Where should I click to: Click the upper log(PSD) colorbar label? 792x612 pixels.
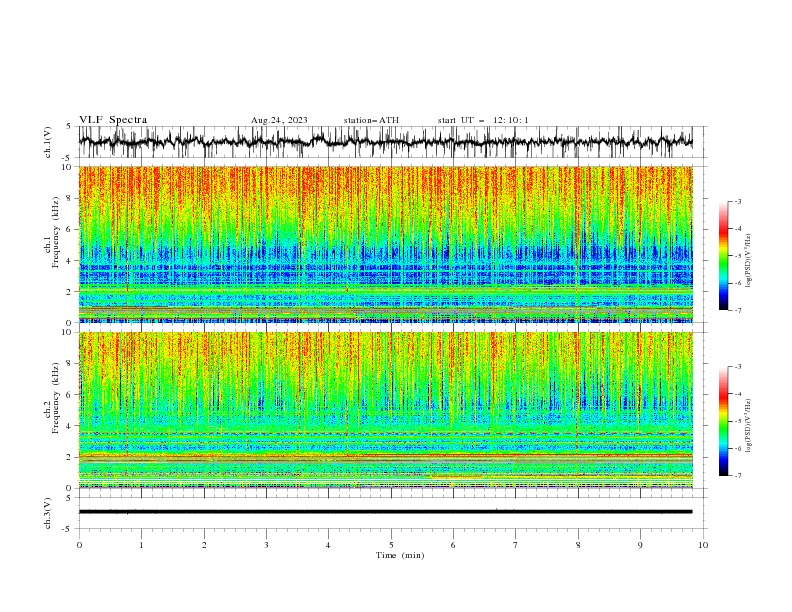pyautogui.click(x=748, y=261)
